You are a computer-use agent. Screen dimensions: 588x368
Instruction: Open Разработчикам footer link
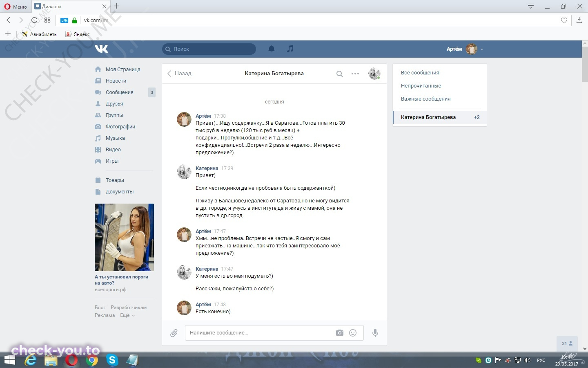pyautogui.click(x=129, y=307)
